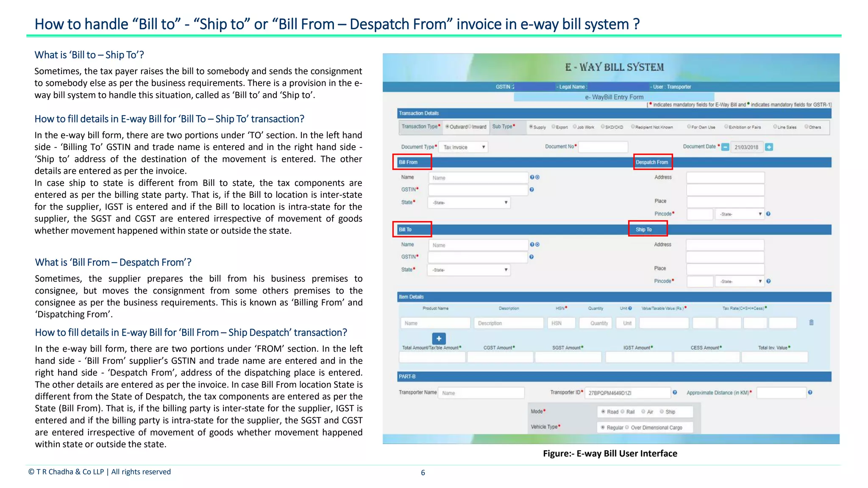868x488 pixels.
Task: Click the Product Name input in Item Details
Action: click(435, 323)
